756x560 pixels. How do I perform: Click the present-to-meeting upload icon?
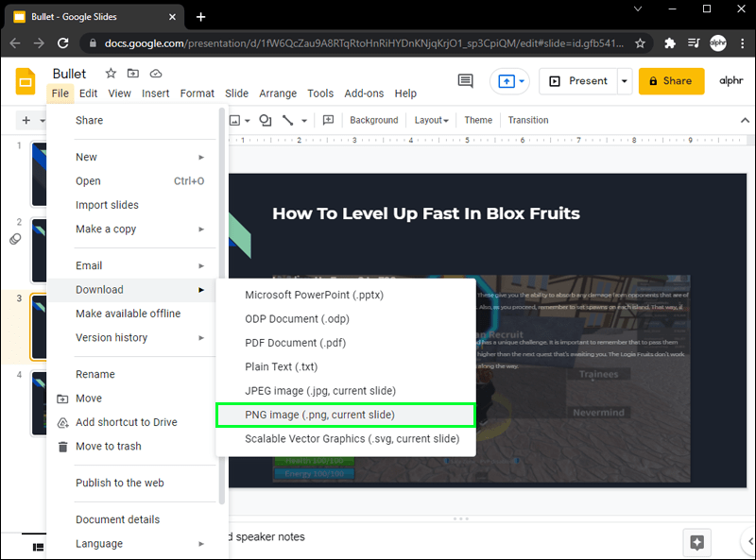click(507, 81)
